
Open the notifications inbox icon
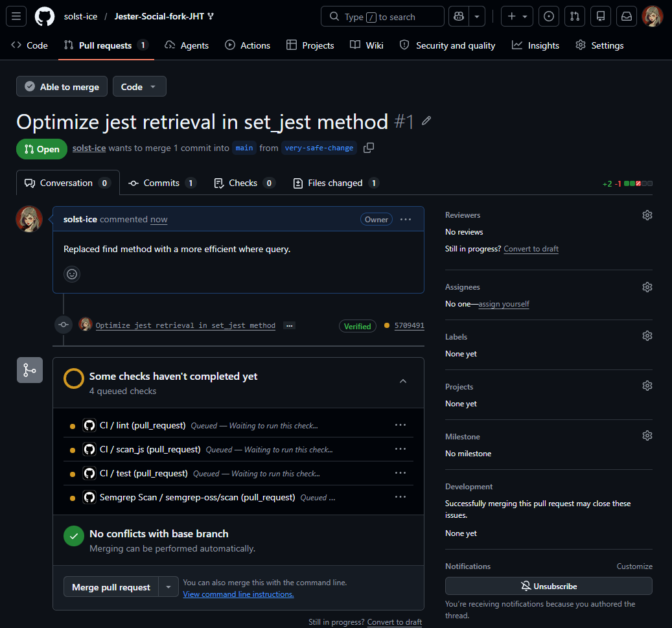(627, 16)
